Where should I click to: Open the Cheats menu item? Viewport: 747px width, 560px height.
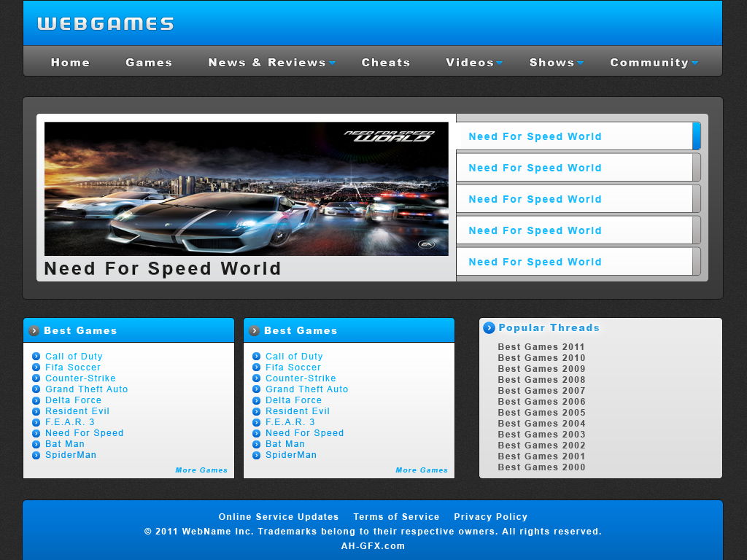(386, 63)
